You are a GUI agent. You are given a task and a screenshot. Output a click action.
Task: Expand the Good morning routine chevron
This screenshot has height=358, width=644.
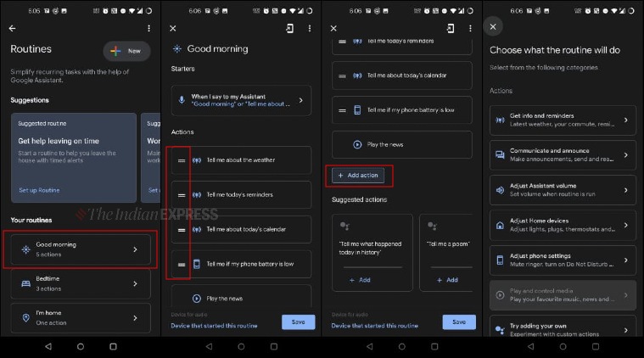click(135, 249)
